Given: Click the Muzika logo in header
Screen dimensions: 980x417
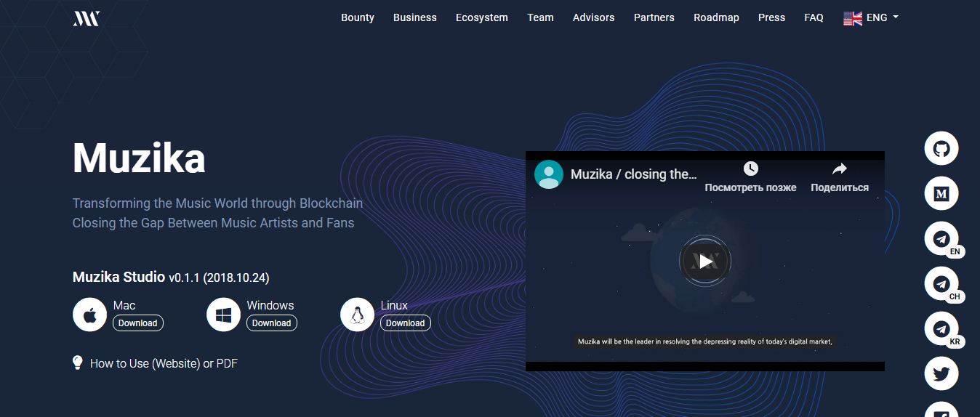Looking at the screenshot, I should pos(86,18).
